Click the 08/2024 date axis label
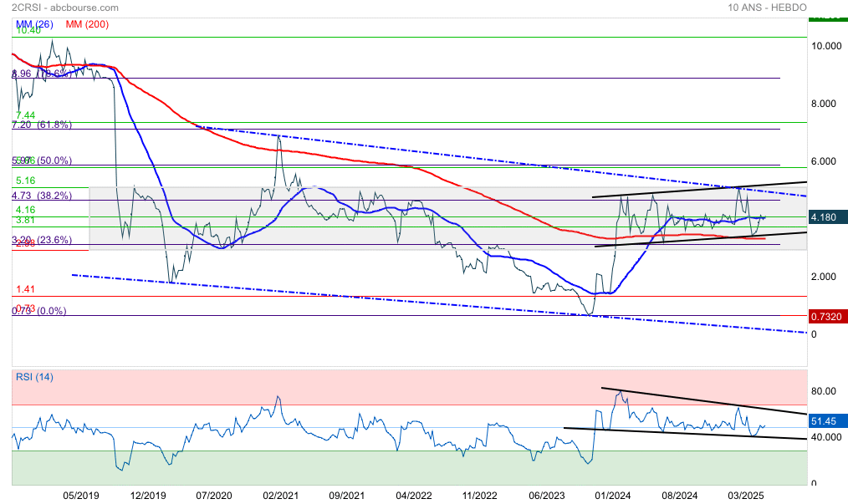 coord(680,496)
